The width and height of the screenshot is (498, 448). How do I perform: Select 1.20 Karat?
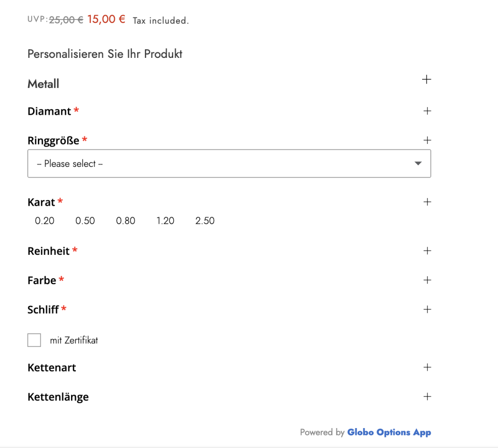point(165,220)
